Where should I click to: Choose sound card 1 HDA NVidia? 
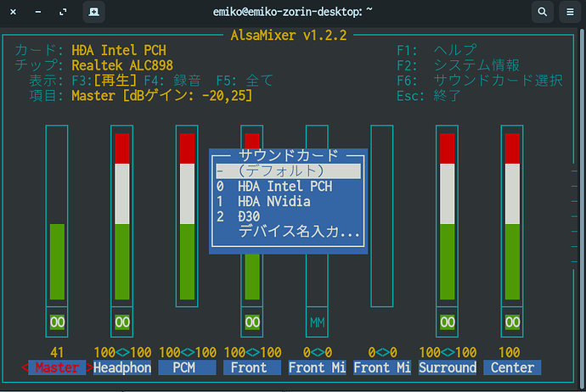[x=288, y=202]
